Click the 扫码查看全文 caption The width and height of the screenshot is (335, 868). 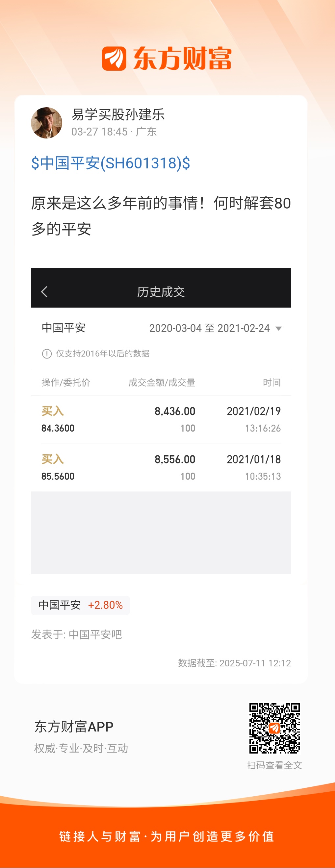(274, 765)
